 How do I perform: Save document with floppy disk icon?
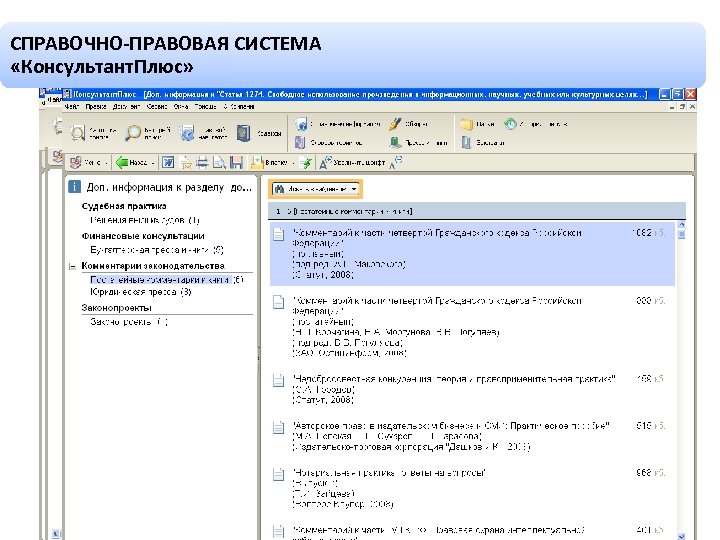[236, 163]
